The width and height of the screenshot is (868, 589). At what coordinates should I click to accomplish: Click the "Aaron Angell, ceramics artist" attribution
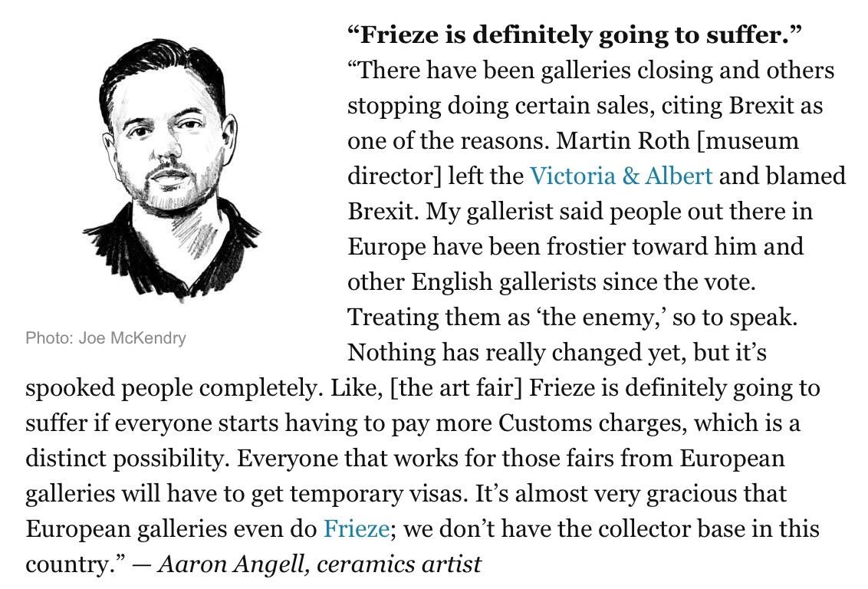click(x=319, y=564)
